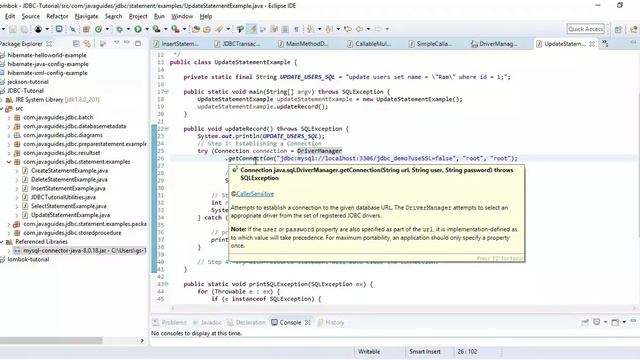This screenshot has width=640, height=360.
Task: Expand the com.javaguides.jdbc.storedprocedure package
Action: 9,233
